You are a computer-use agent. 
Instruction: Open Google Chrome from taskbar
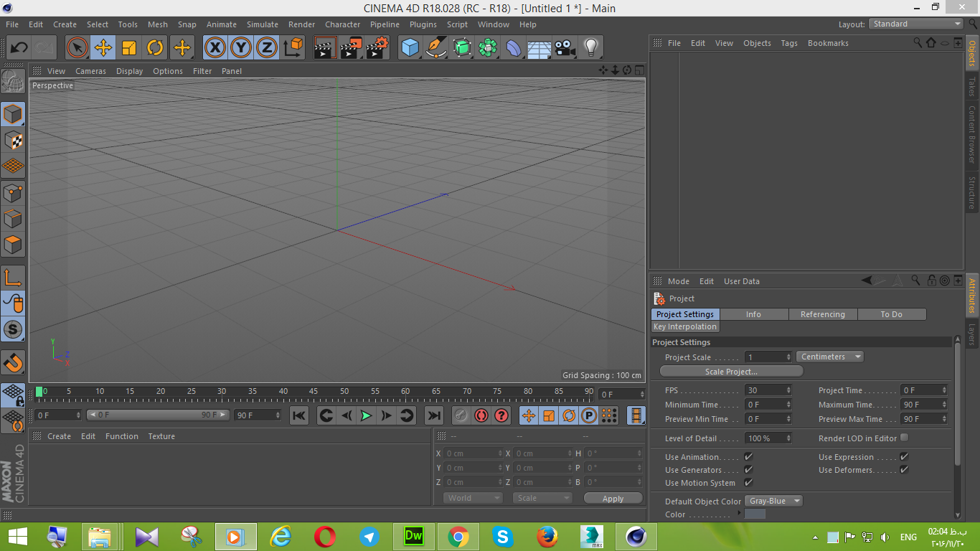[x=458, y=536]
